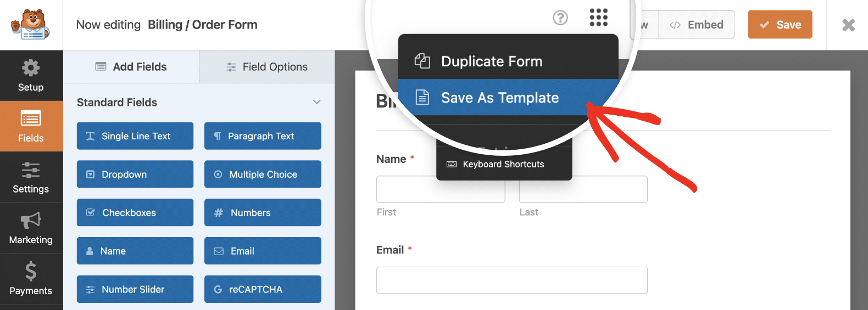Add an Email field button

263,251
